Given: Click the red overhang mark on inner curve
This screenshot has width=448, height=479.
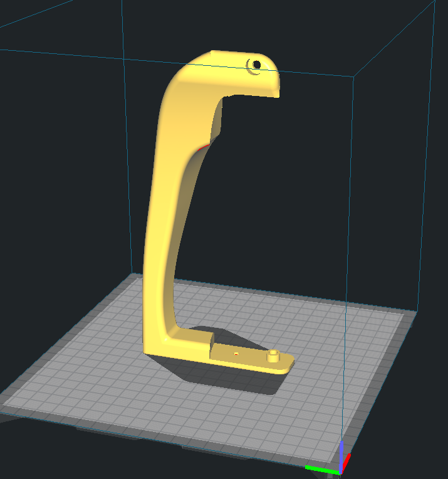Looking at the screenshot, I should tap(204, 147).
